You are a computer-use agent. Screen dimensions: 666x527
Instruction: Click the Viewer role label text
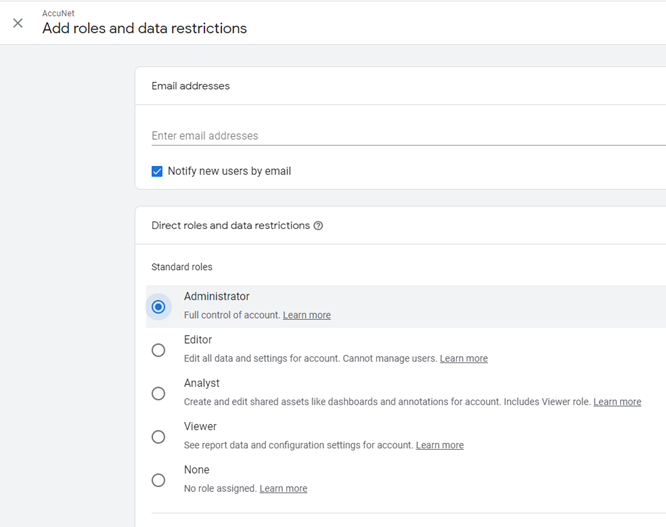pyautogui.click(x=200, y=426)
